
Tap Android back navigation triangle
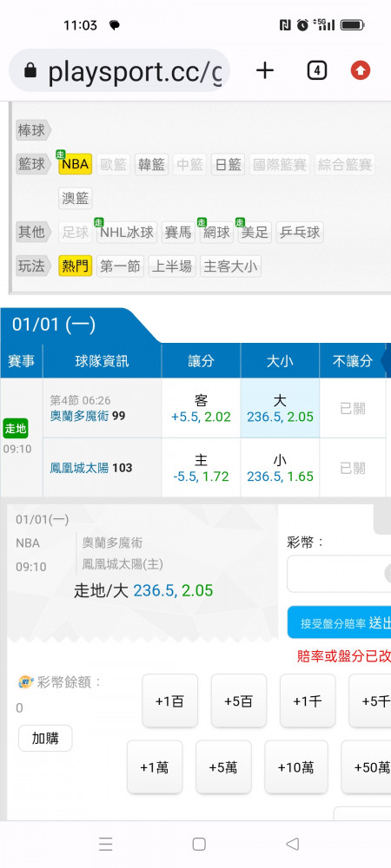(293, 844)
